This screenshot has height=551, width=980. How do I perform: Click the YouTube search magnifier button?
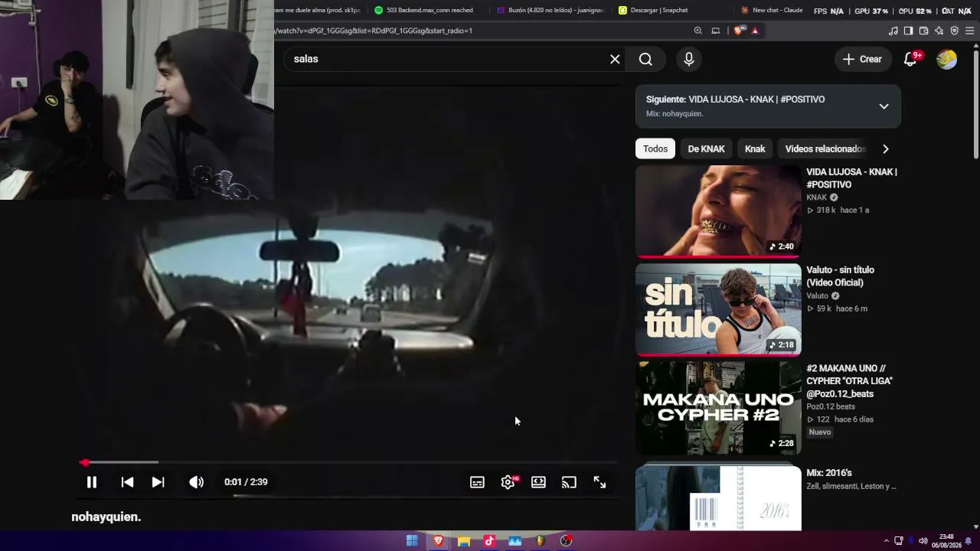(645, 59)
